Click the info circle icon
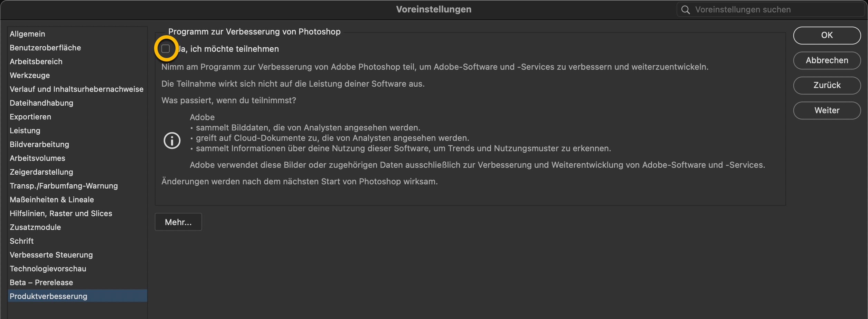Screen dimensions: 868x319 coord(172,141)
